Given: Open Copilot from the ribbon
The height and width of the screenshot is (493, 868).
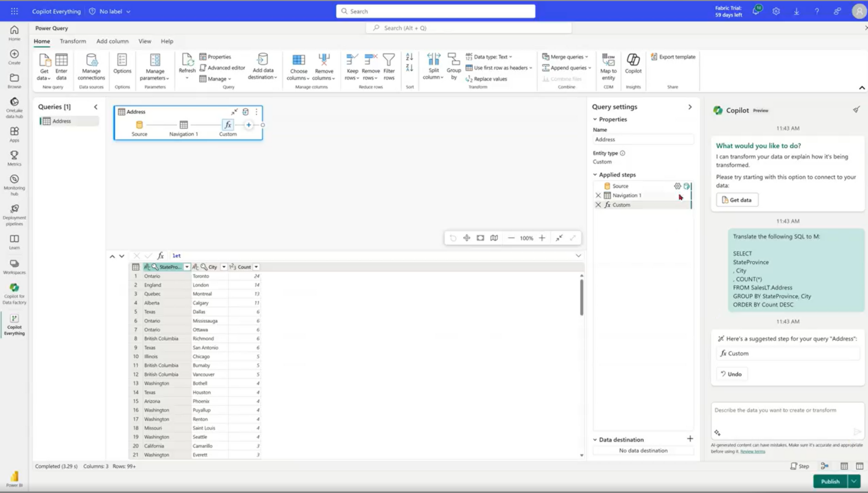Looking at the screenshot, I should coord(632,64).
